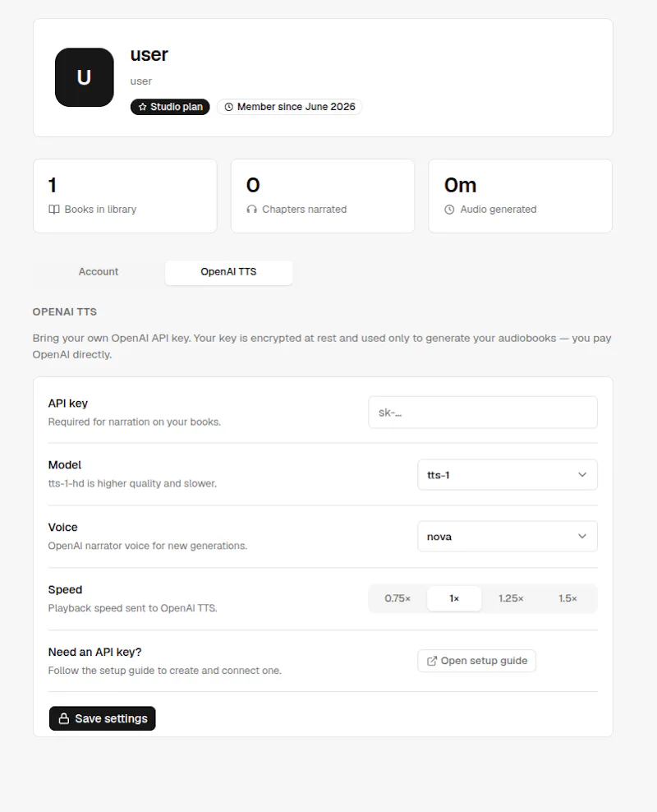Focus the API key input field
Screen dimensions: 657x812
tap(483, 413)
